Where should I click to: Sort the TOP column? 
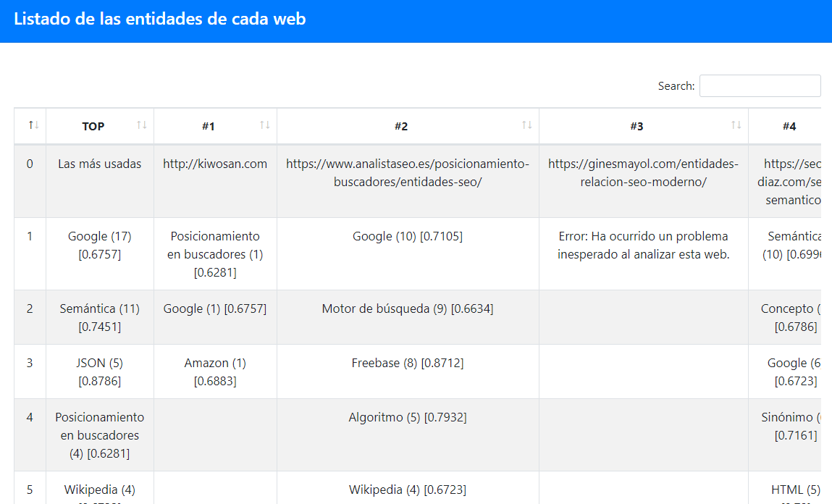(142, 125)
